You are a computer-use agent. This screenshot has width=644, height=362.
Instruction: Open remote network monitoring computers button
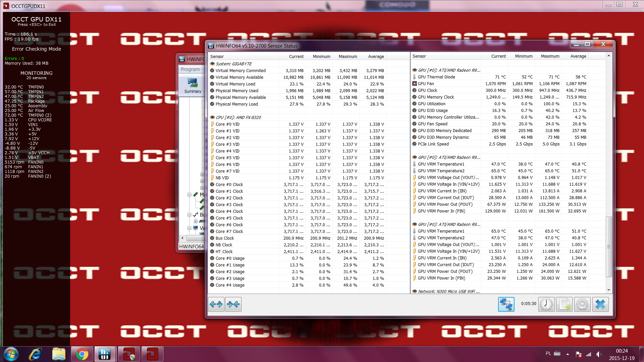(506, 304)
